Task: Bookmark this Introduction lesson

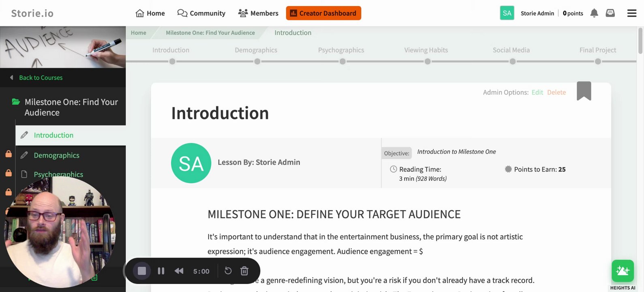Action: 584,91
